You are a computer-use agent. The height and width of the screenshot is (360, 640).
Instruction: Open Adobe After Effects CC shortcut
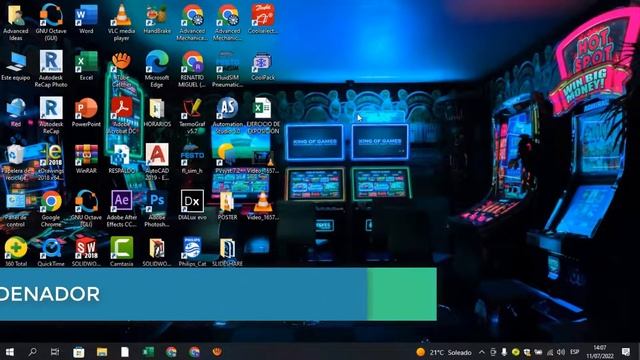coord(122,209)
